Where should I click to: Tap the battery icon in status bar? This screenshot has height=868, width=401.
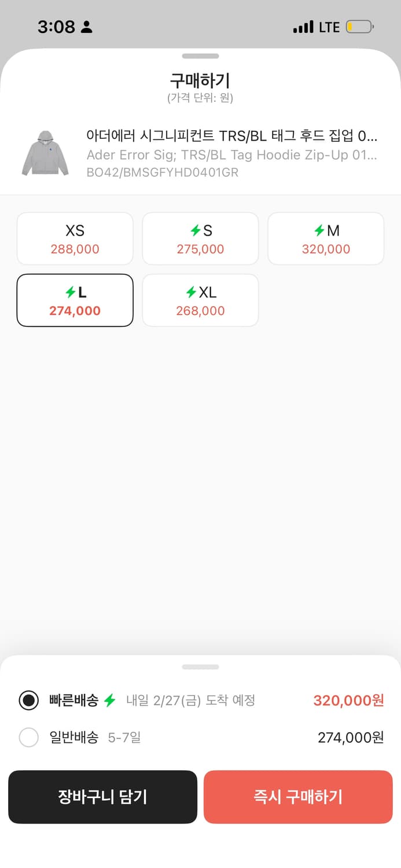(359, 27)
